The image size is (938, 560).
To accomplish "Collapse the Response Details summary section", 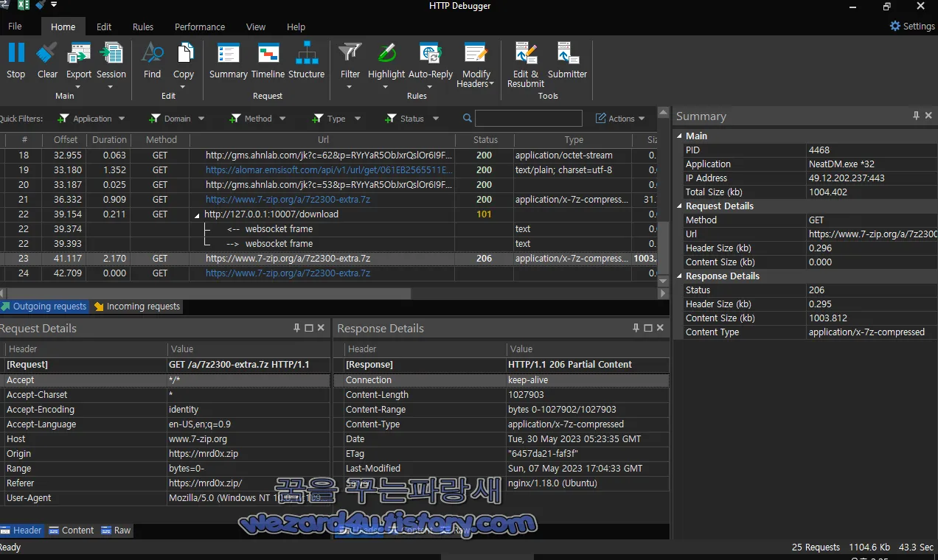I will (680, 276).
